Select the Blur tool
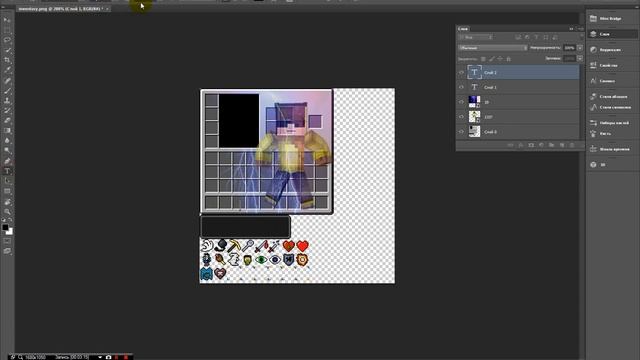Image resolution: width=640 pixels, height=360 pixels. click(x=7, y=141)
